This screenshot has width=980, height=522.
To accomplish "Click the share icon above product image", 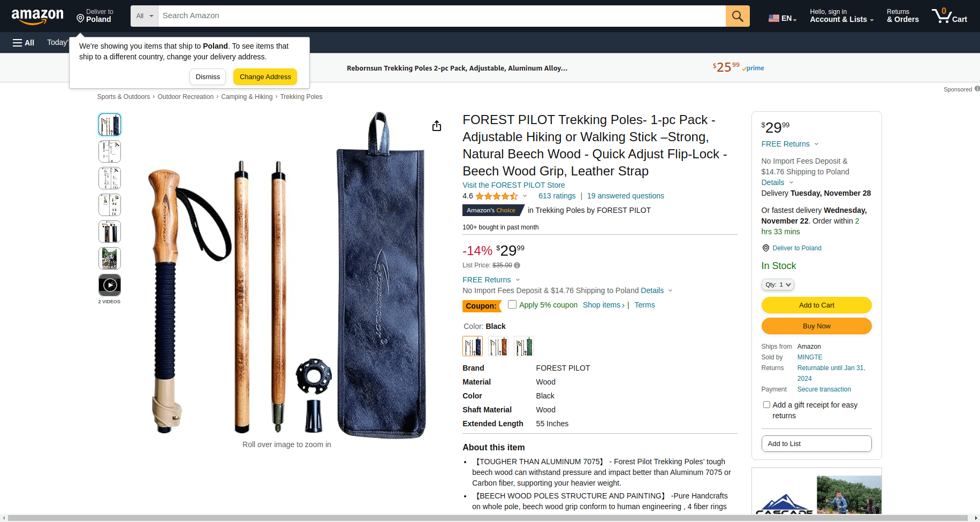I will coord(437,126).
